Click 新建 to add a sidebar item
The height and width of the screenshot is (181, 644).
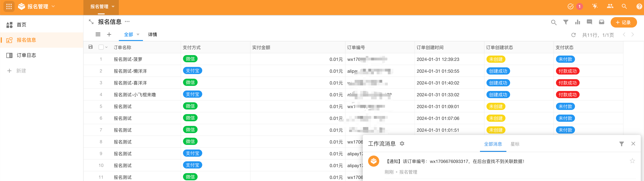21,71
